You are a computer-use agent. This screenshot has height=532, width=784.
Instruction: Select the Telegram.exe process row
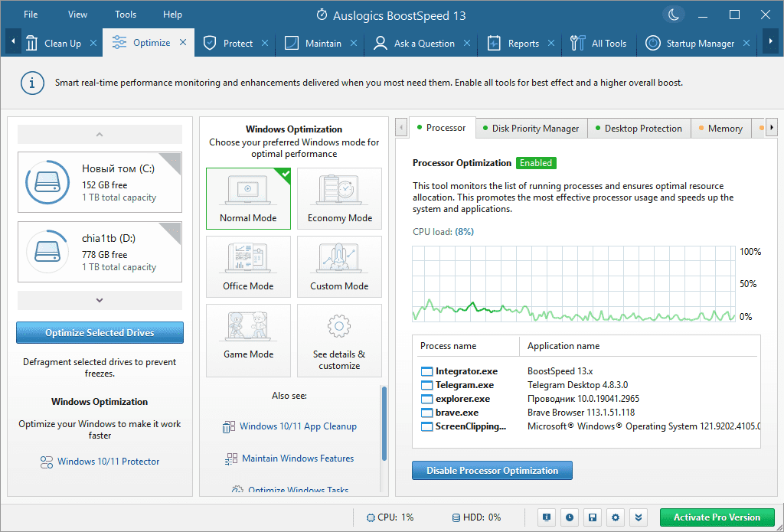tap(589, 385)
